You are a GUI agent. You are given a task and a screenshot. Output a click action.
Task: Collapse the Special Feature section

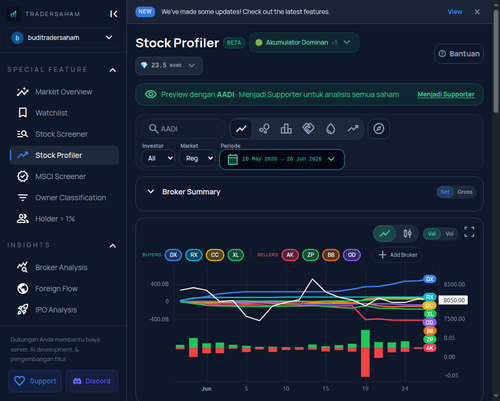[x=113, y=70]
